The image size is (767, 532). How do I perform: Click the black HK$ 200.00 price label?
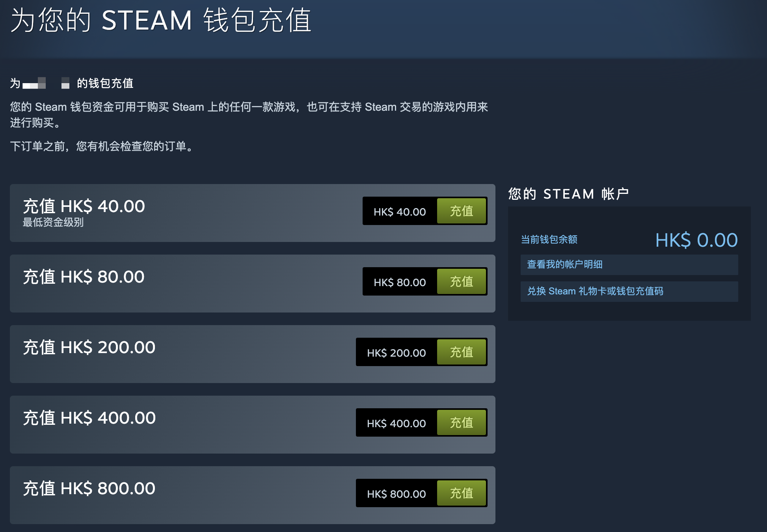pyautogui.click(x=397, y=353)
